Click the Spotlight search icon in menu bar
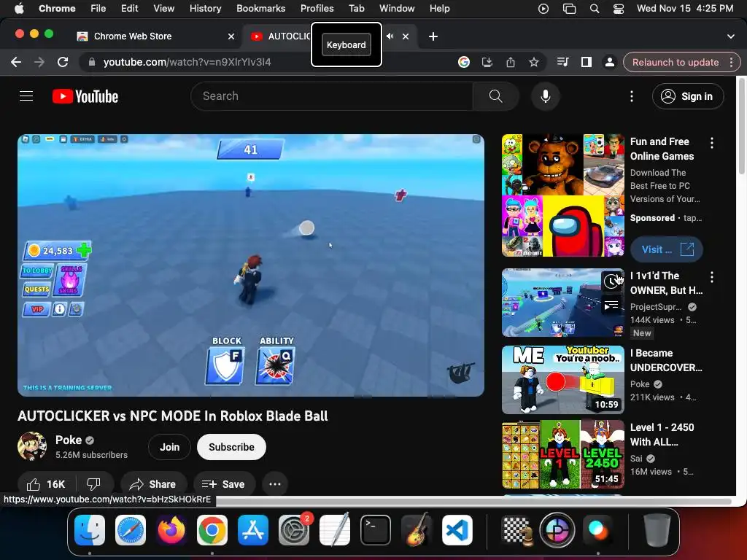The width and height of the screenshot is (747, 560). pyautogui.click(x=594, y=8)
